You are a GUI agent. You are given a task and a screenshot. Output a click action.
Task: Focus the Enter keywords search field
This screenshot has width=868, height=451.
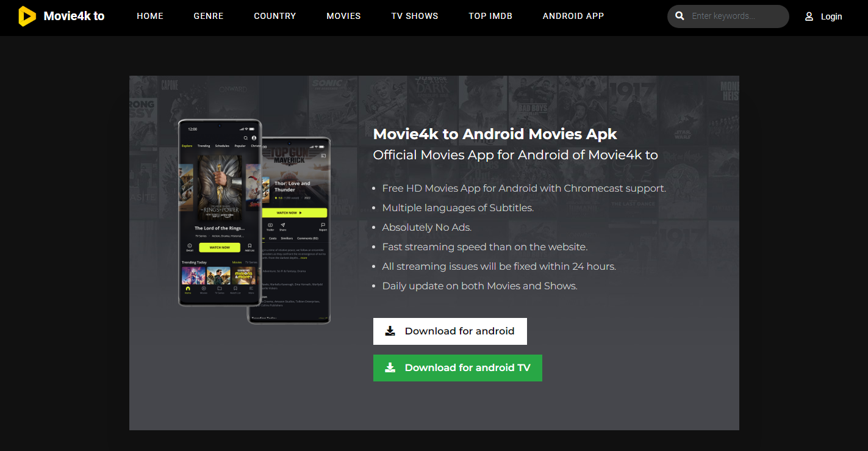point(728,16)
